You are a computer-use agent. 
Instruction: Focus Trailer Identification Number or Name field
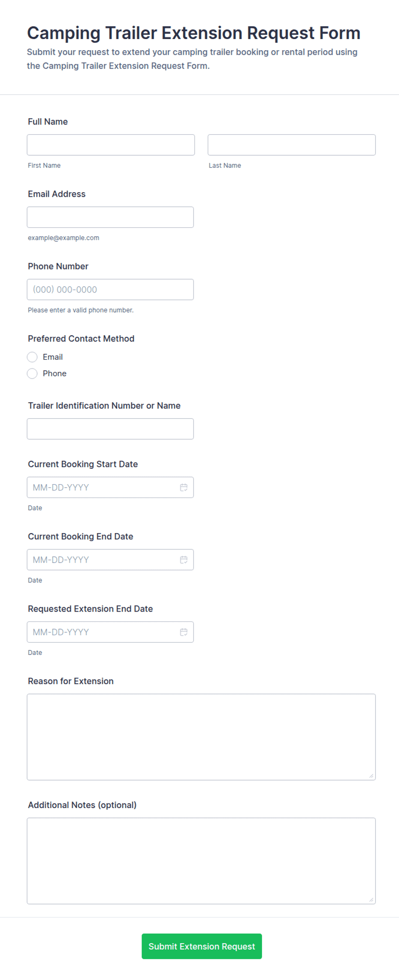(110, 429)
